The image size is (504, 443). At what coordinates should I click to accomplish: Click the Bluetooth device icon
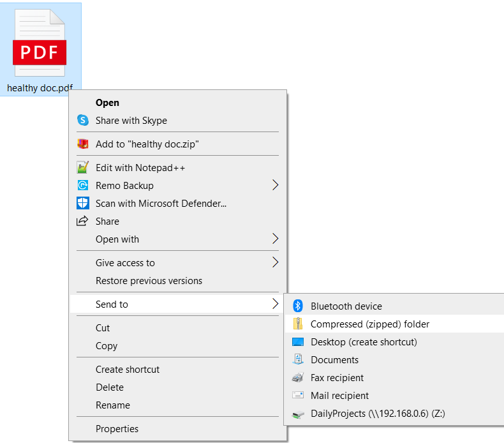[297, 306]
